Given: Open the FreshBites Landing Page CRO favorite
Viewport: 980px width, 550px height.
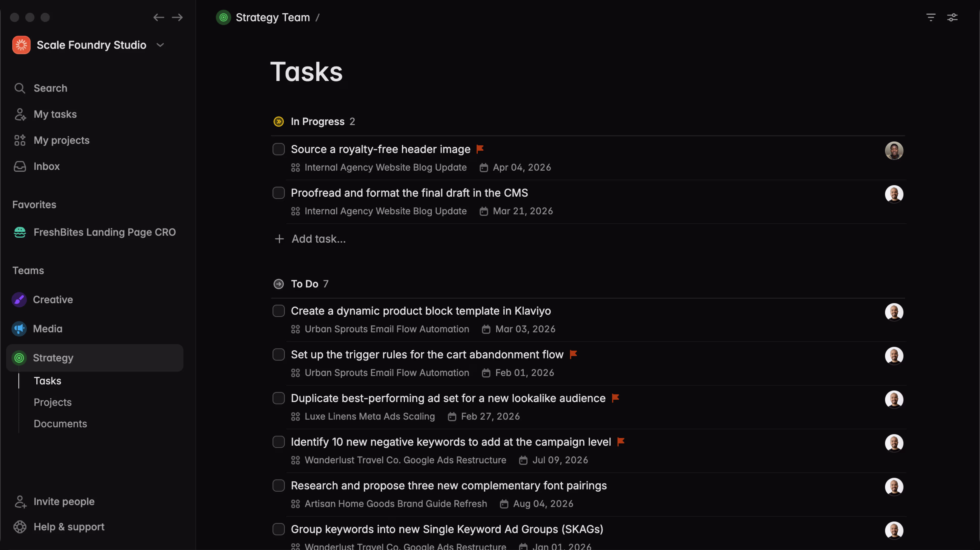Looking at the screenshot, I should coord(104,232).
